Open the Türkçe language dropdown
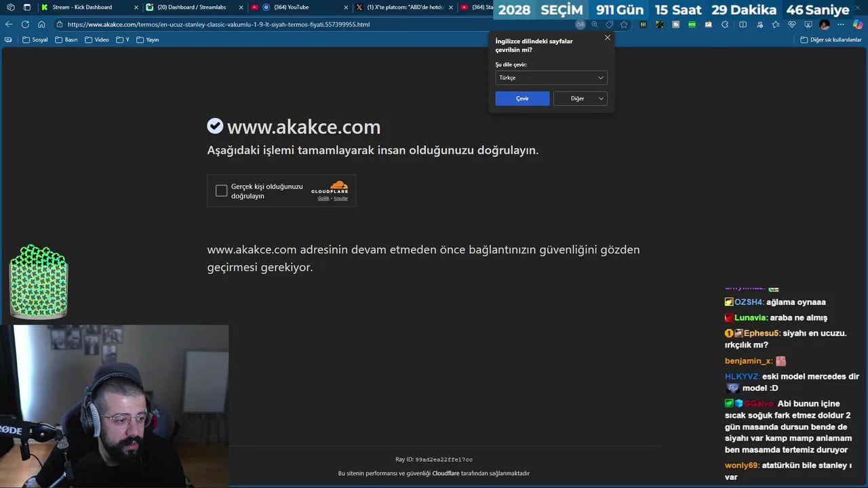 551,78
